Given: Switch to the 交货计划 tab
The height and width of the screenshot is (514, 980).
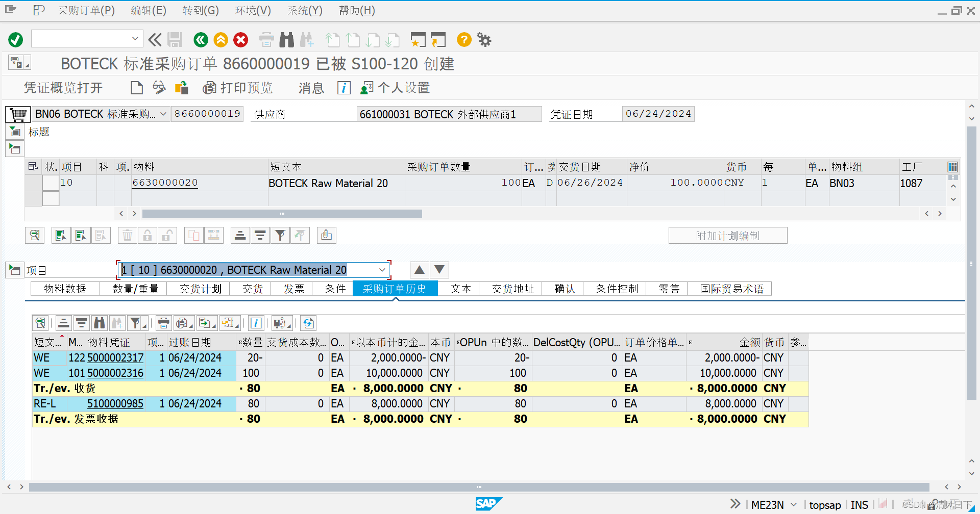Looking at the screenshot, I should [x=201, y=289].
